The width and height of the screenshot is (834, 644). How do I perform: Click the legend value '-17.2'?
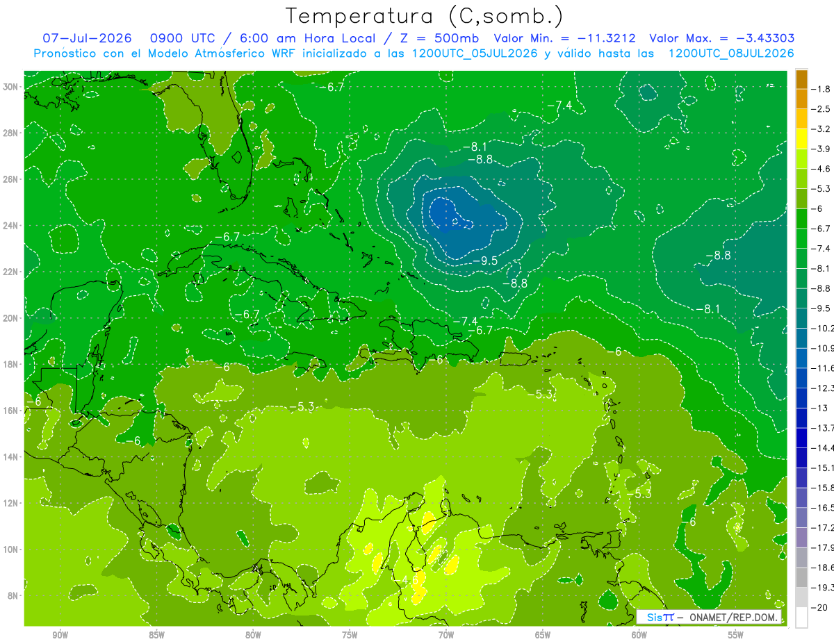[x=822, y=527]
